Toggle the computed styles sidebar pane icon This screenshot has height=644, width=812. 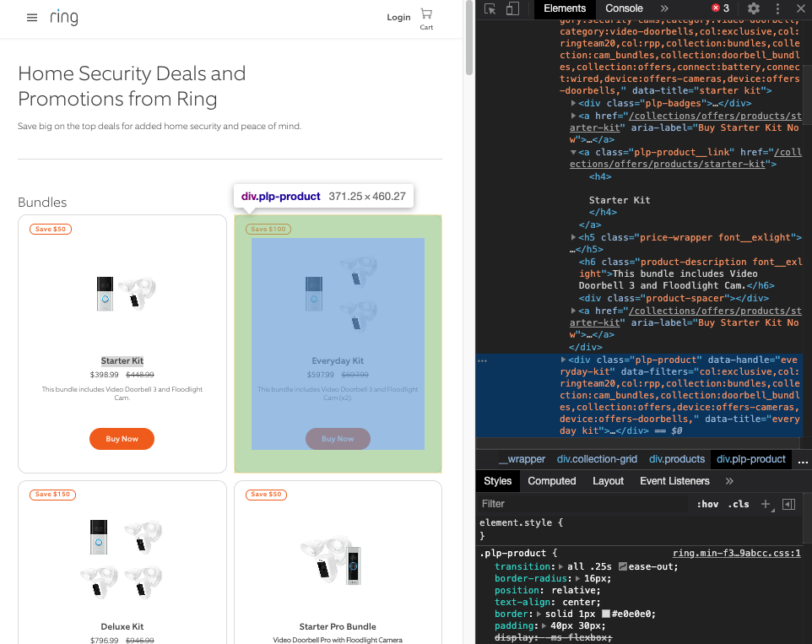pyautogui.click(x=788, y=504)
